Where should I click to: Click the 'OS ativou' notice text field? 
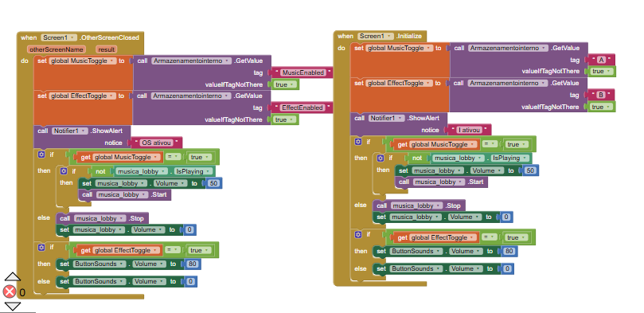coord(157,143)
